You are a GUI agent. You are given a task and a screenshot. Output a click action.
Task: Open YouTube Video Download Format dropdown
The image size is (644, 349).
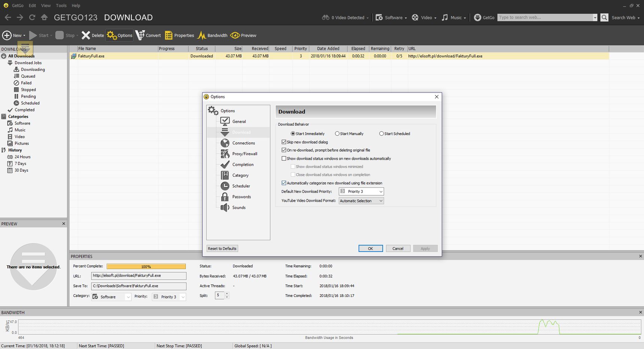(x=361, y=201)
